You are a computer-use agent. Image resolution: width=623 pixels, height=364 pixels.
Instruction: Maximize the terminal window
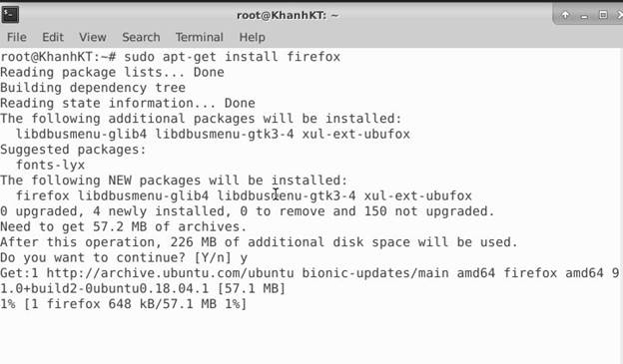603,15
